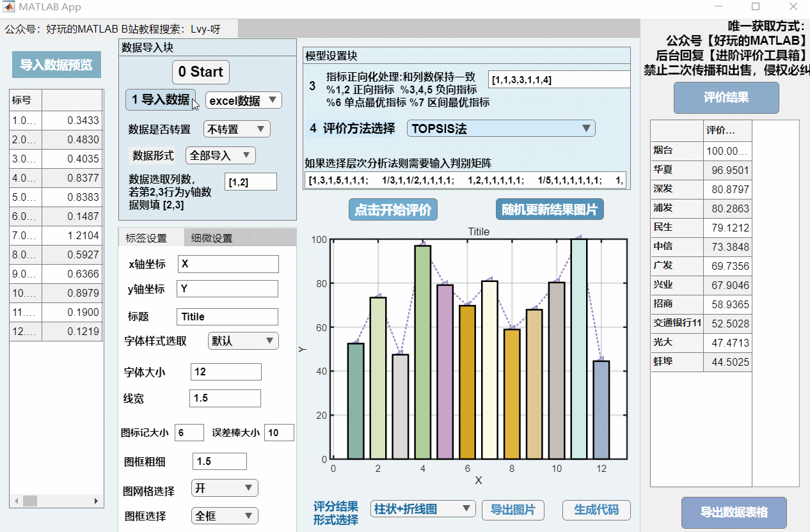Select the result score cell 96.9501

(727, 170)
